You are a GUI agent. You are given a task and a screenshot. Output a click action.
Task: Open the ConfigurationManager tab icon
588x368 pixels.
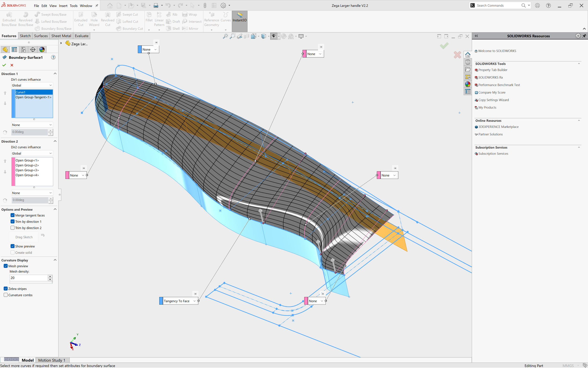[x=24, y=50]
